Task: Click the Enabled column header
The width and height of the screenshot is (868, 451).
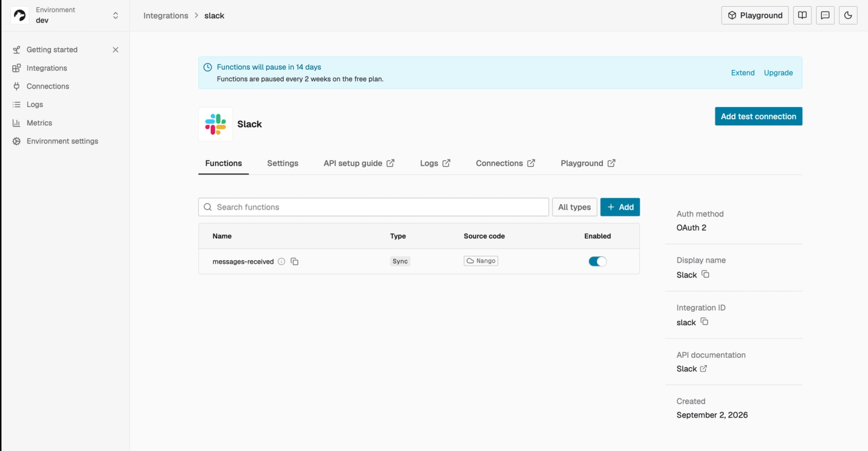Action: click(x=597, y=236)
